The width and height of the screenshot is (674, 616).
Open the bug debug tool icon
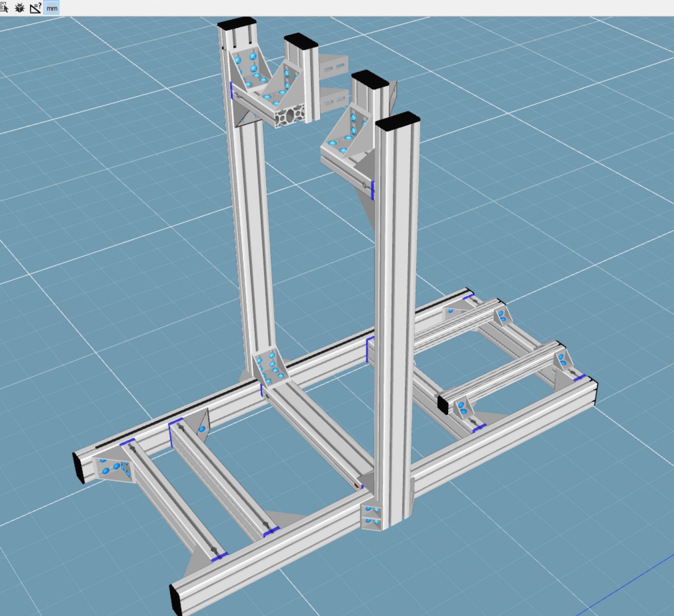tap(20, 8)
